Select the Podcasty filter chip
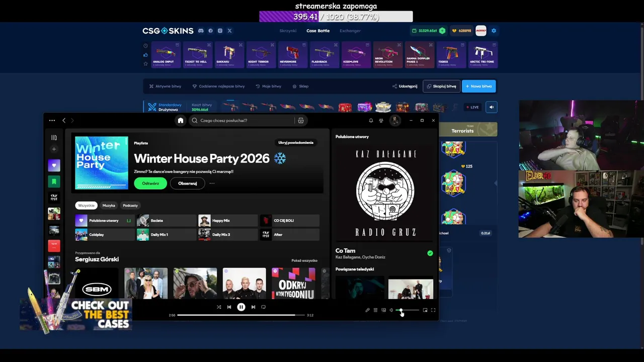644x362 pixels. click(130, 206)
